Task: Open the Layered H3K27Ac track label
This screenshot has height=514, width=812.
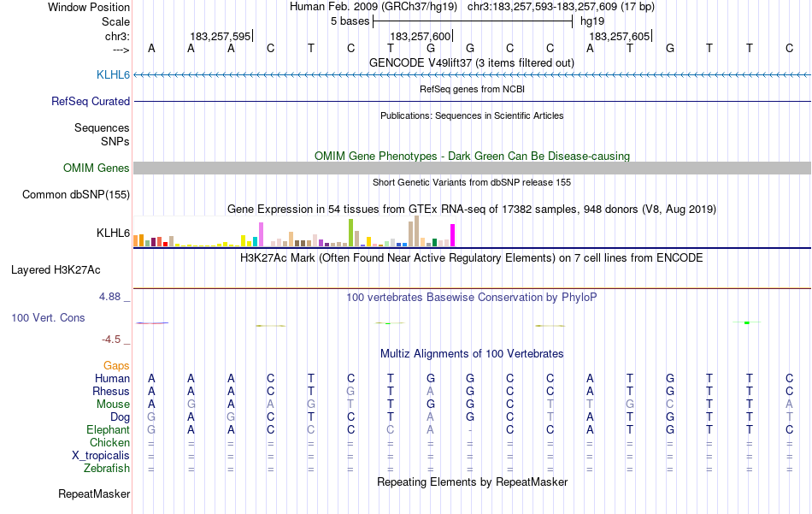Action: 56,270
